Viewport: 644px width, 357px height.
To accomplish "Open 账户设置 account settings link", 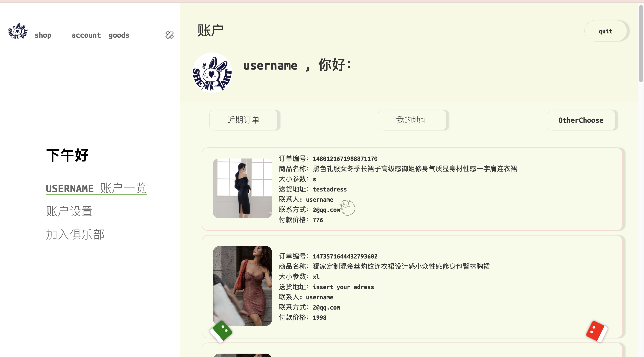I will (69, 211).
